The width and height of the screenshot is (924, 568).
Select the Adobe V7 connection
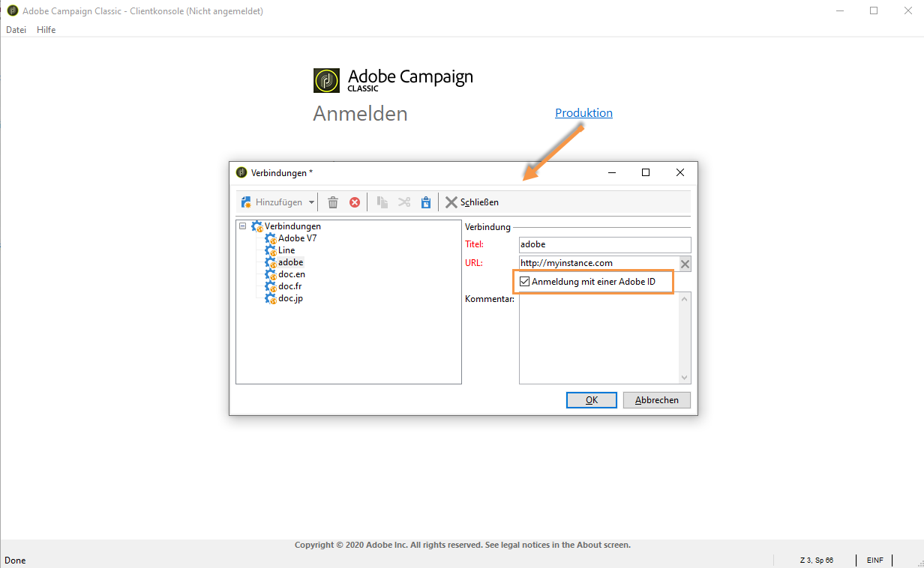[x=298, y=238]
